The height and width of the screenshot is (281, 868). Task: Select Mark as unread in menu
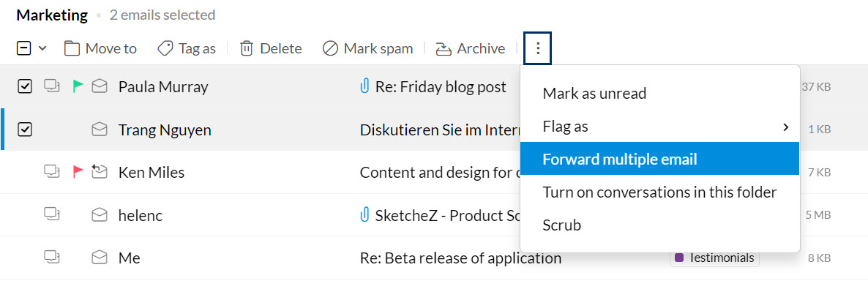[x=660, y=94]
